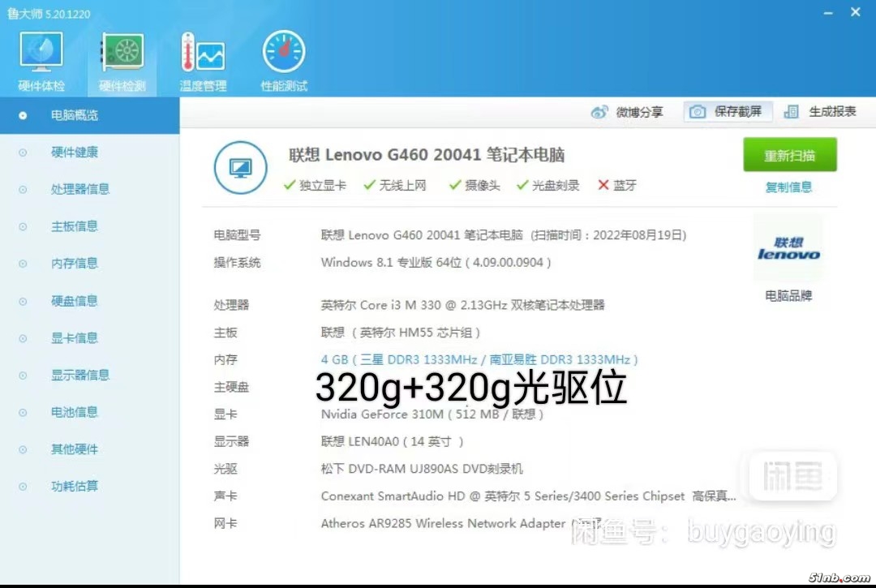Open the 硬件体检 hardware checkup icon
876x588 pixels.
[x=41, y=54]
